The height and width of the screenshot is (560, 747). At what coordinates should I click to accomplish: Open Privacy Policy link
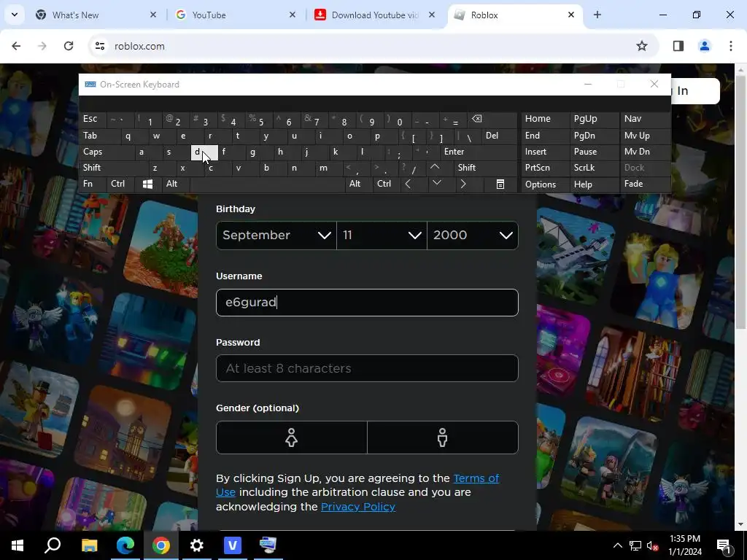[x=357, y=507]
